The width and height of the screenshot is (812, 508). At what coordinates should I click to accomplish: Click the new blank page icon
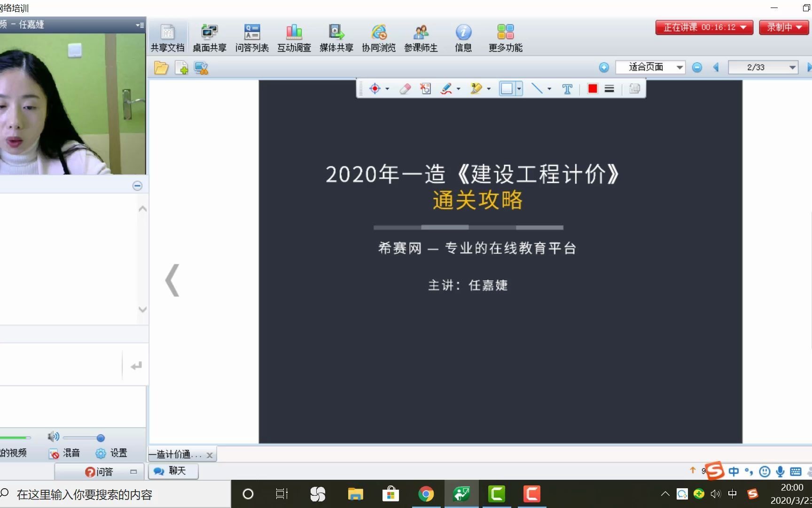pyautogui.click(x=181, y=68)
